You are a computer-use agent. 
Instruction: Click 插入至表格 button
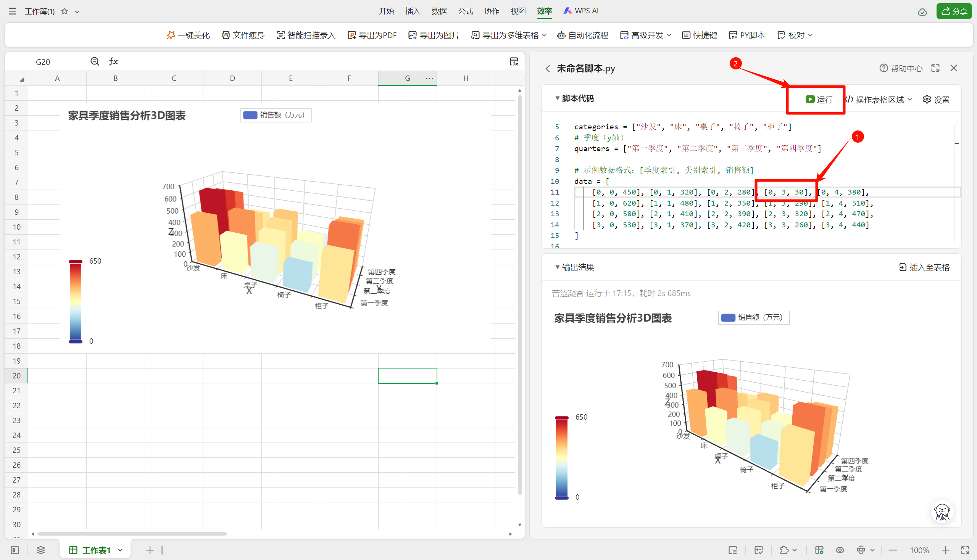pyautogui.click(x=924, y=267)
